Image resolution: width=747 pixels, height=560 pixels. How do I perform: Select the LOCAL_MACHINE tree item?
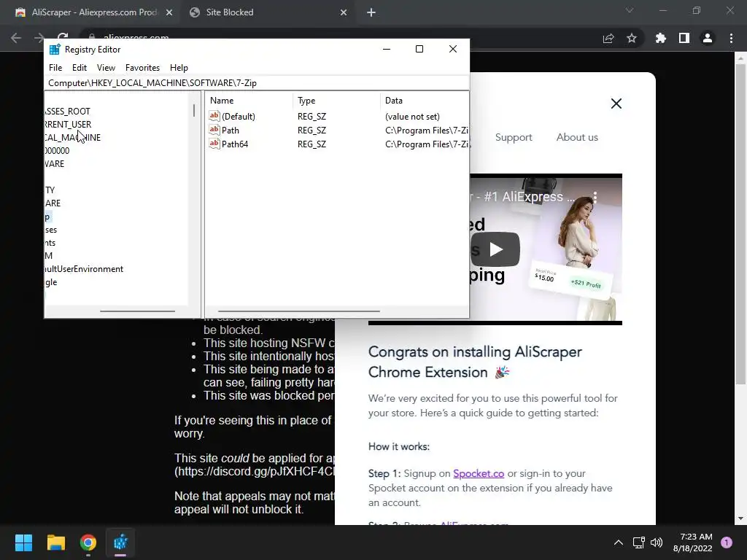pos(73,138)
